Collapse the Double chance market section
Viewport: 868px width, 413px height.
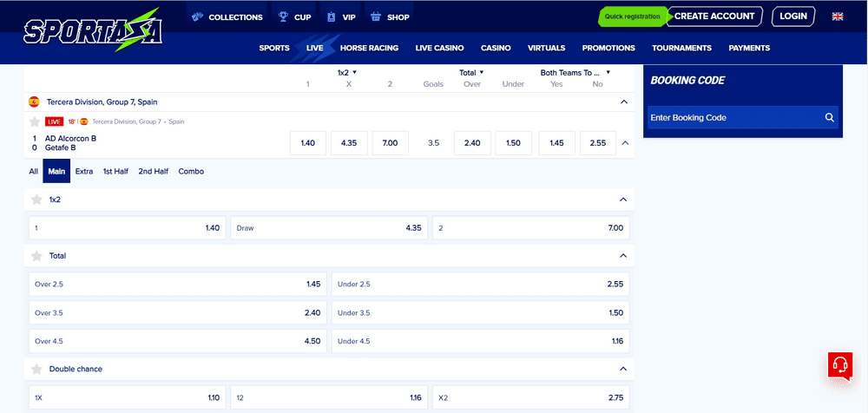pos(623,369)
